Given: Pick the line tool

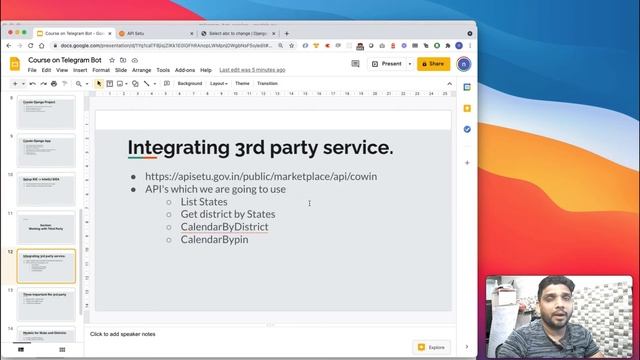Looking at the screenshot, I should (147, 84).
